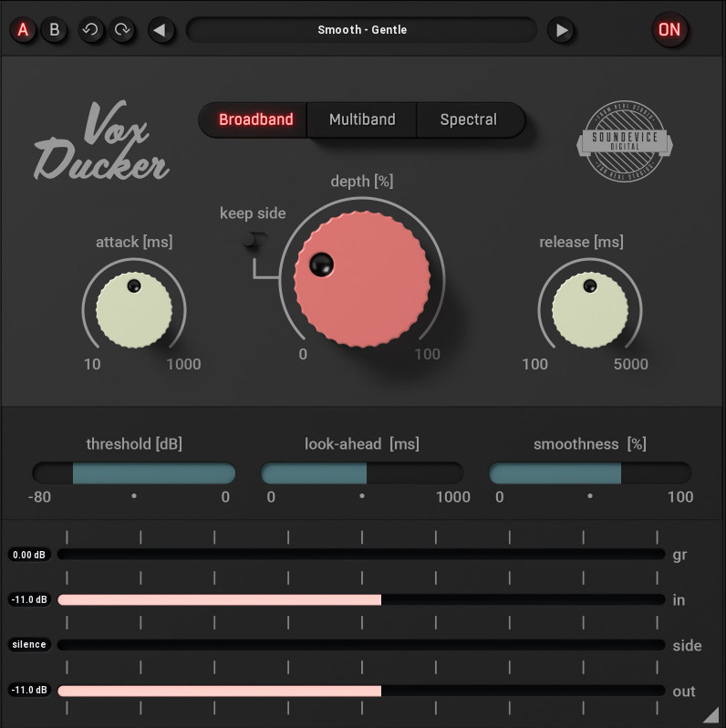The width and height of the screenshot is (726, 728).
Task: Click the center dot under smoothness slider
Action: coord(590,496)
